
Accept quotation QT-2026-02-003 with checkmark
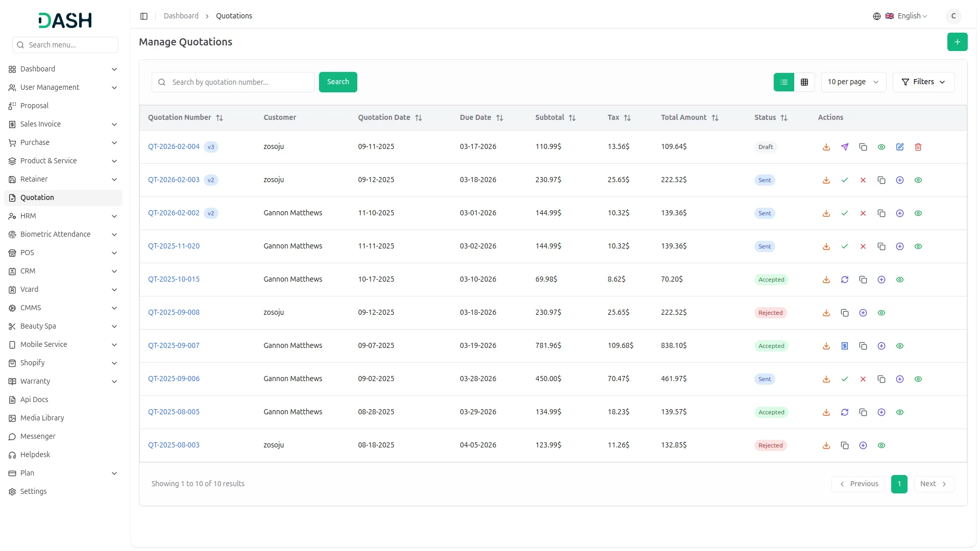pyautogui.click(x=844, y=180)
